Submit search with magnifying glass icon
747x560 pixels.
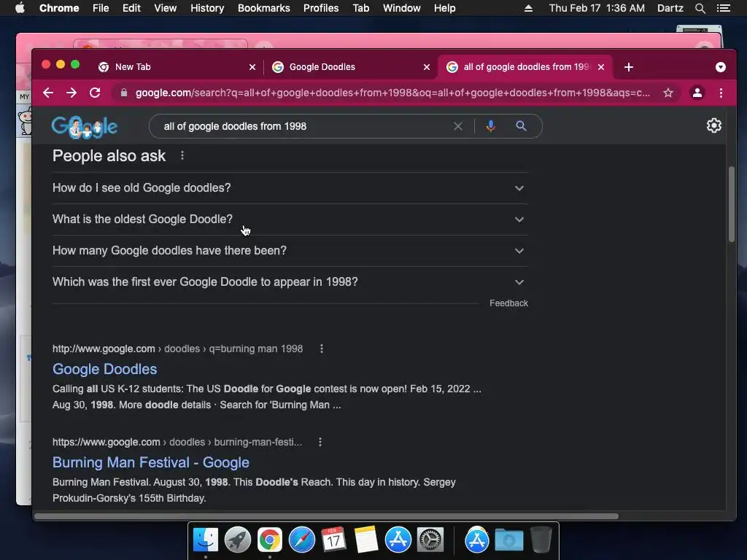[x=521, y=125]
